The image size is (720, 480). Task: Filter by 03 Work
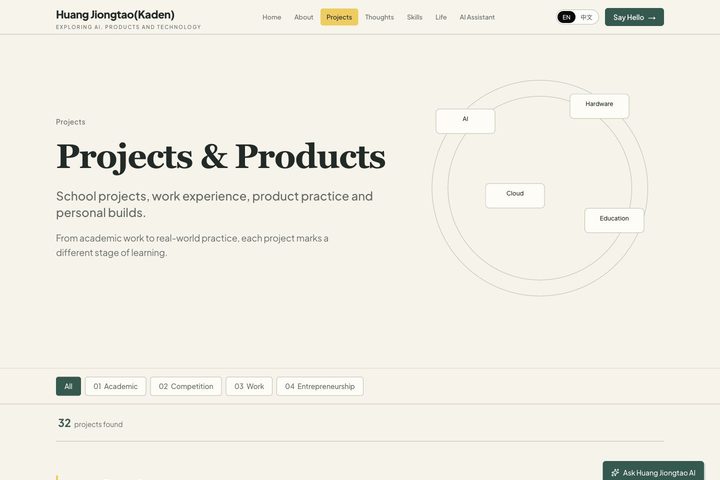point(249,386)
